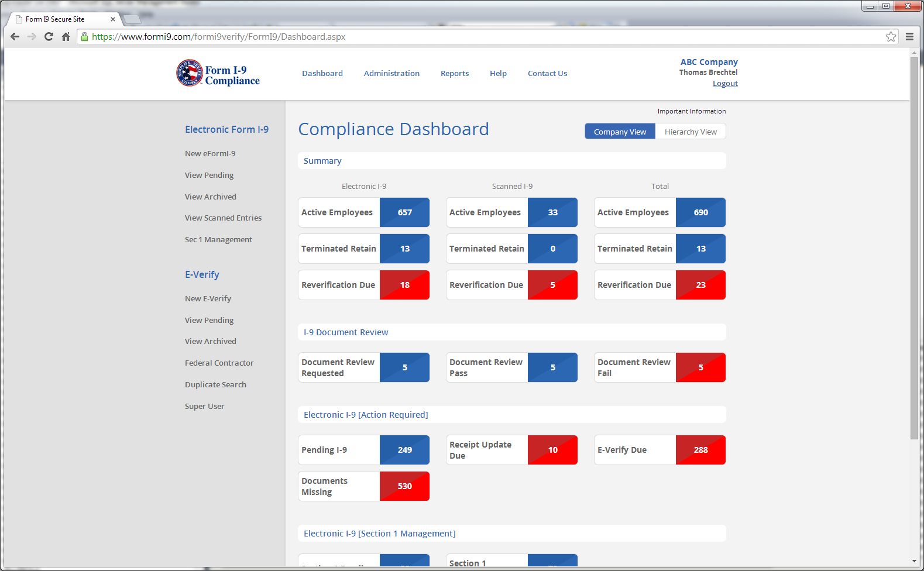Image resolution: width=924 pixels, height=571 pixels.
Task: Click Electronic I-9 Active Employees 657 tile
Action: coord(363,212)
